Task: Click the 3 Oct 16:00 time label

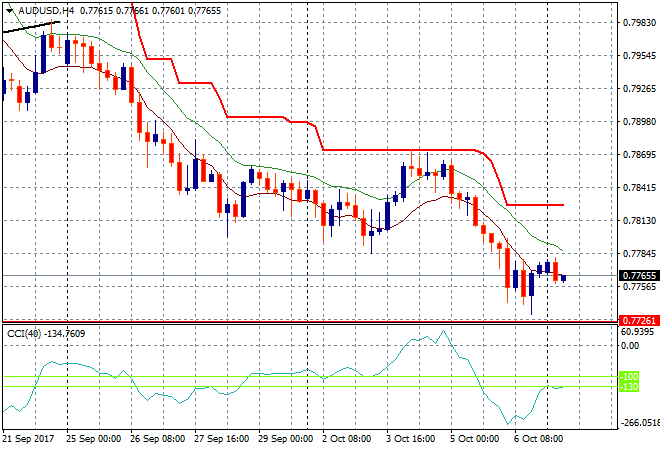Action: (x=411, y=439)
